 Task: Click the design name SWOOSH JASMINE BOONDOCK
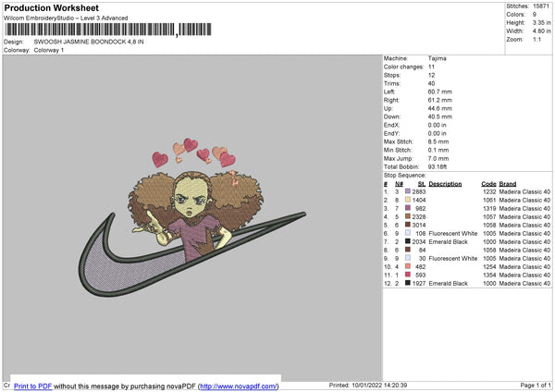click(89, 42)
